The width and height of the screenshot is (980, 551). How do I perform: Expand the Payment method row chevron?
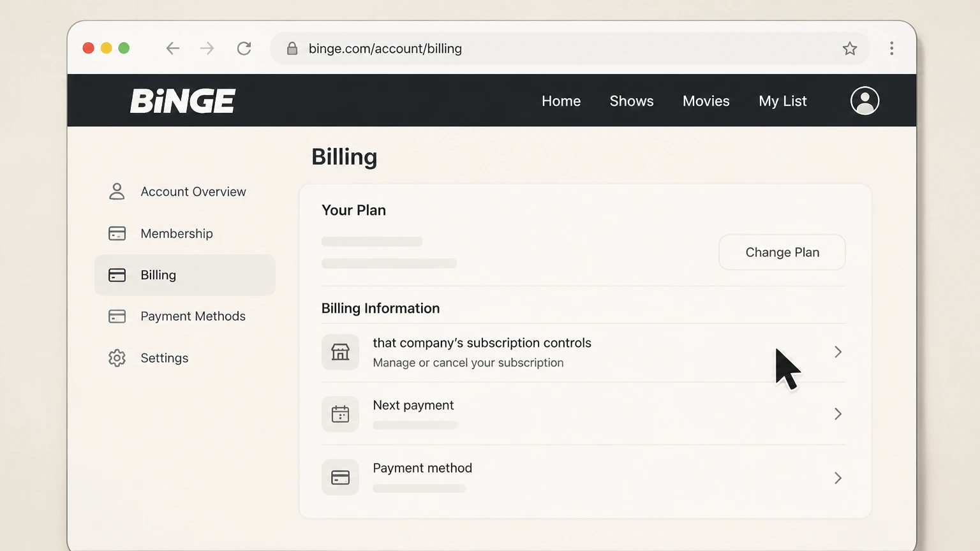(x=838, y=478)
